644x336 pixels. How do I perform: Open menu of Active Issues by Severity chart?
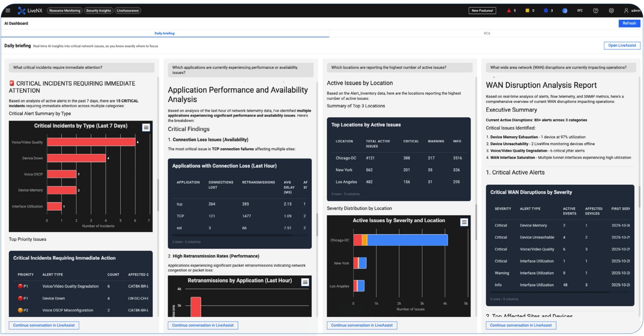tap(464, 222)
